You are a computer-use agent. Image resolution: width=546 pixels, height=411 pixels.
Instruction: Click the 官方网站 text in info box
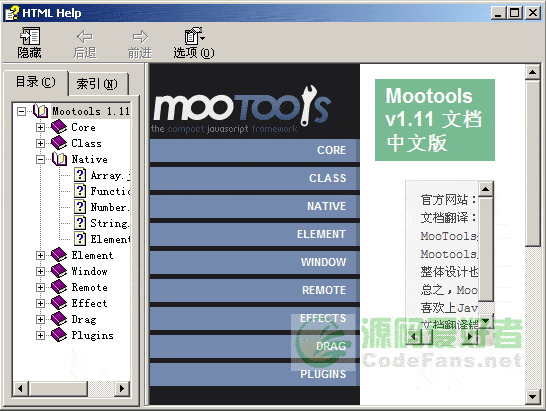coord(444,200)
